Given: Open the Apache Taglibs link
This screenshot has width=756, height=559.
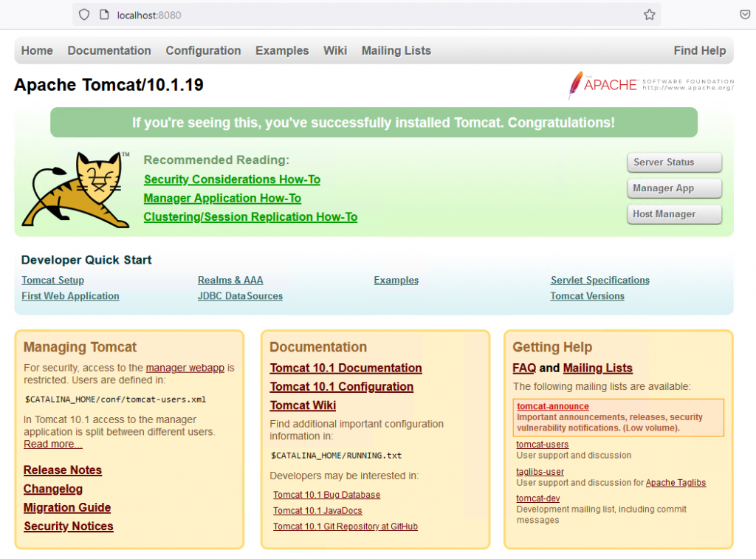Looking at the screenshot, I should tap(676, 483).
